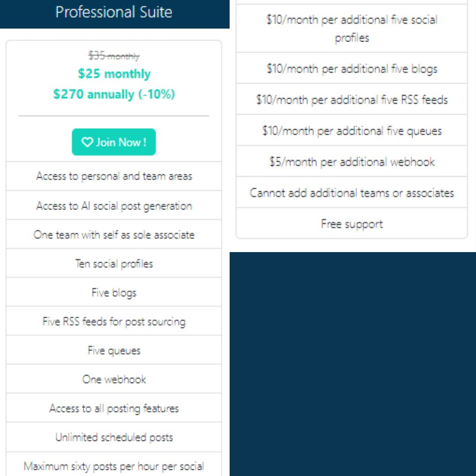Click the Free support row
476x476 pixels.
352,223
